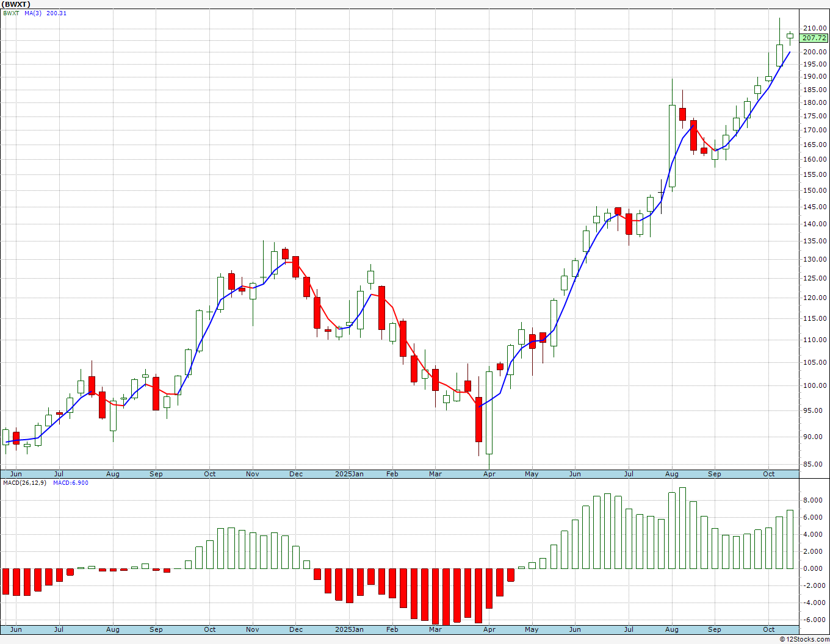
Task: Click the 120.00 price axis label
Action: pos(815,298)
